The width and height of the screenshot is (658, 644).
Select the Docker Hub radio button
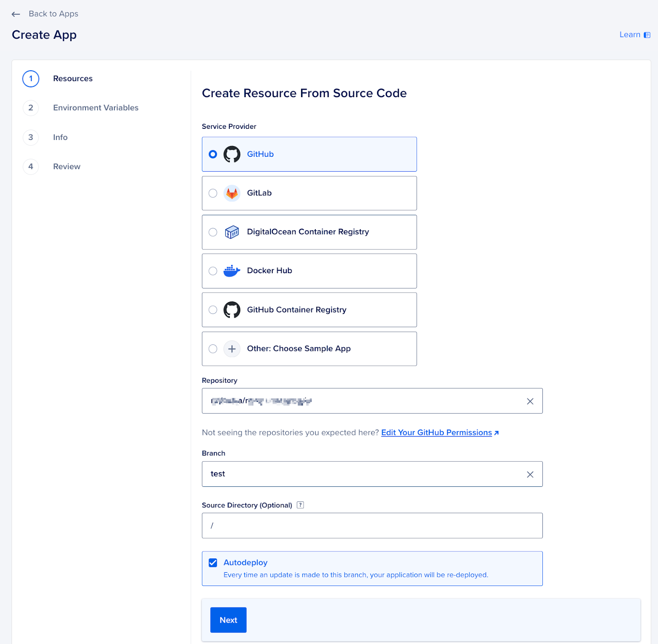(213, 271)
